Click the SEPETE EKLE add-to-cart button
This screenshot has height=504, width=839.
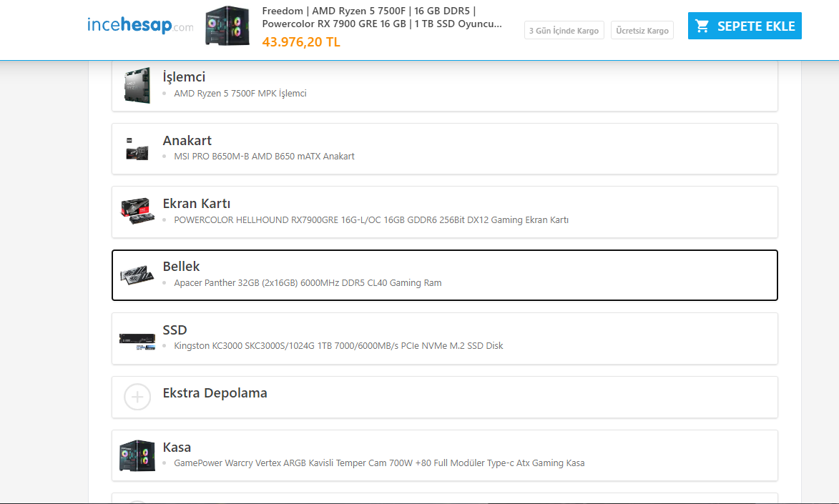pyautogui.click(x=745, y=26)
